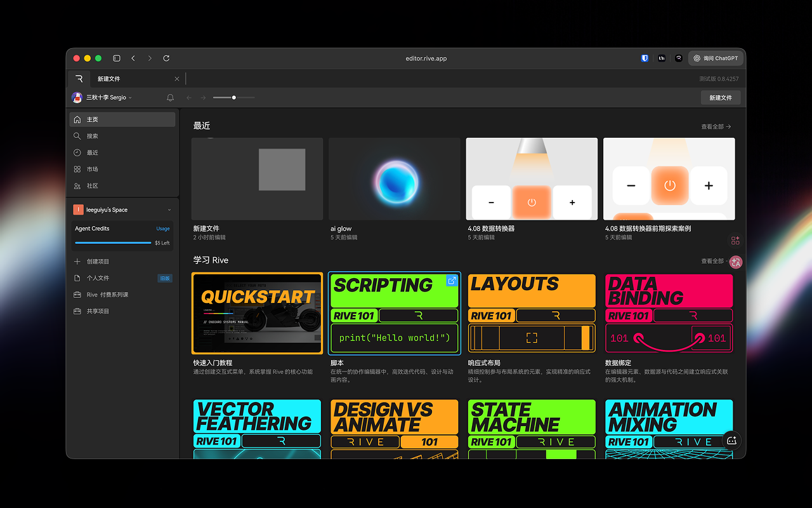The width and height of the screenshot is (812, 508).
Task: Click the 新建文件 button
Action: (720, 98)
